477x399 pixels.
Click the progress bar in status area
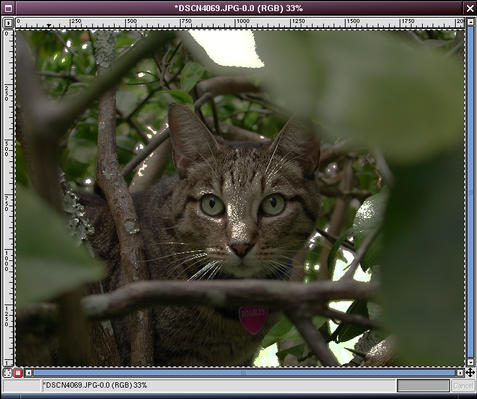(423, 386)
